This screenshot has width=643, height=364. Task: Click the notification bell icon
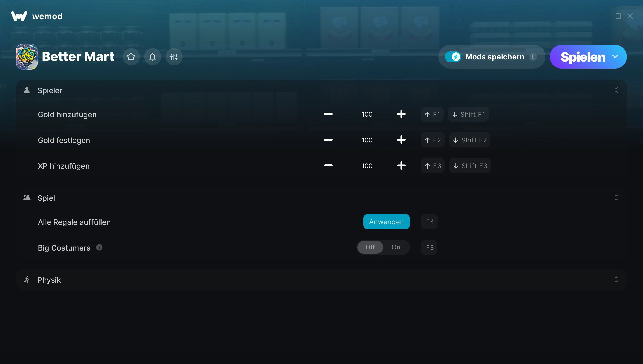pos(152,57)
